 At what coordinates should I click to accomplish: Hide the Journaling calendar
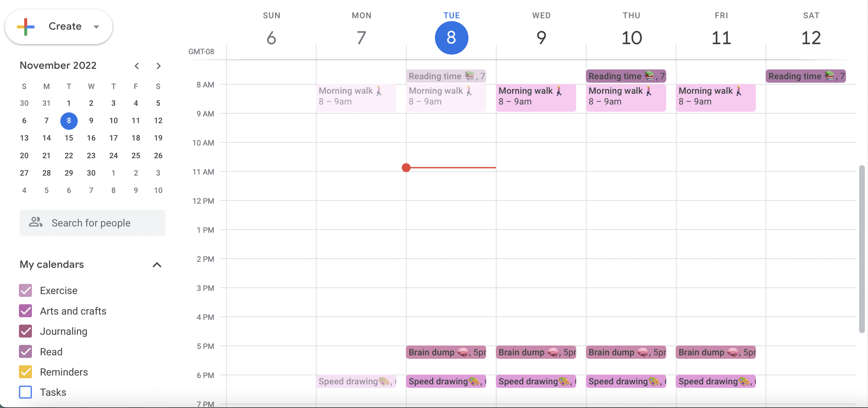25,331
